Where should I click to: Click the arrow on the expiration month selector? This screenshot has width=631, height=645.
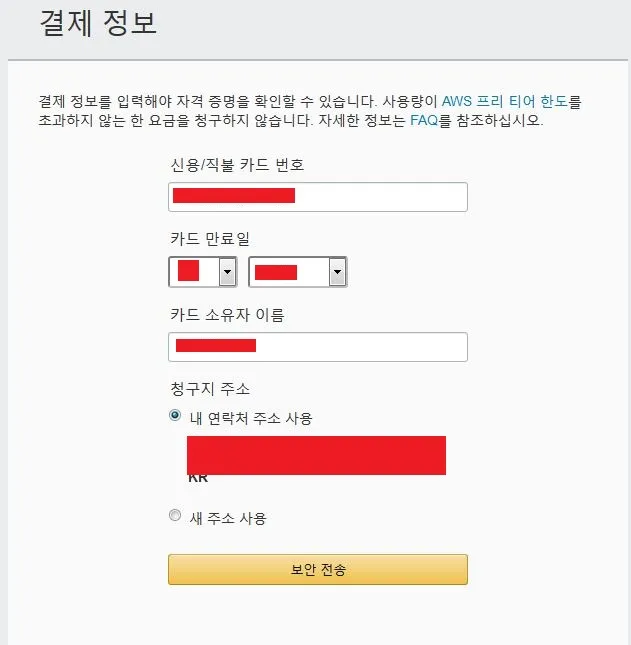227,271
